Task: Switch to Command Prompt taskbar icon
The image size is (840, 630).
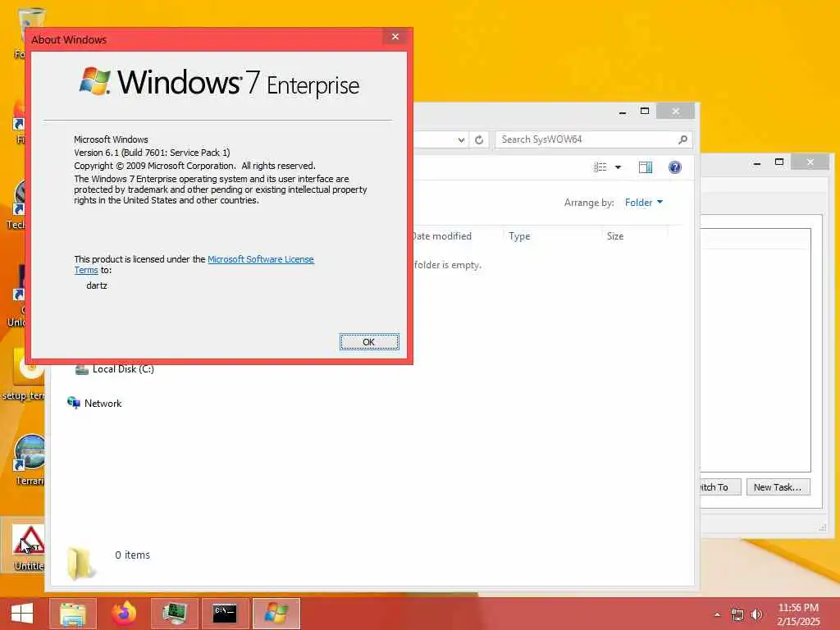Action: [225, 613]
